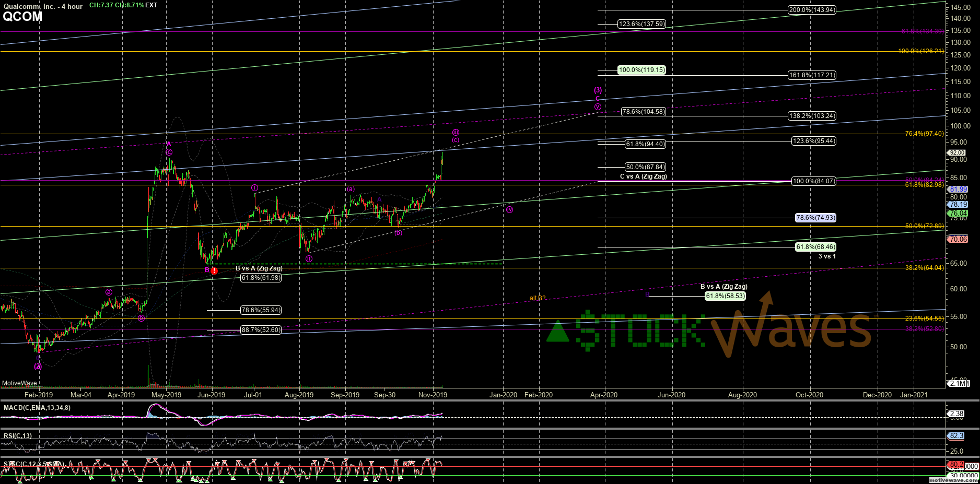Click the 78.6%(55.94) retracement label
This screenshot has width=980, height=484.
(261, 310)
